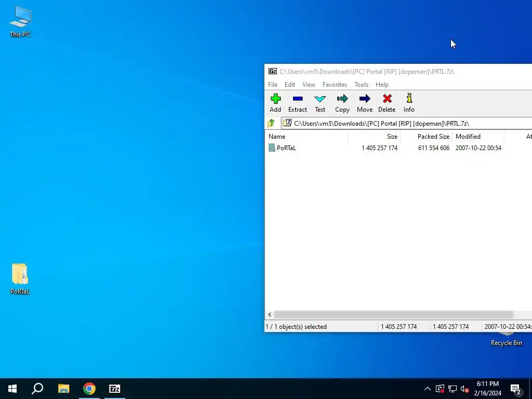Image resolution: width=532 pixels, height=399 pixels.
Task: Click the red Delete toolbar icon
Action: [387, 103]
